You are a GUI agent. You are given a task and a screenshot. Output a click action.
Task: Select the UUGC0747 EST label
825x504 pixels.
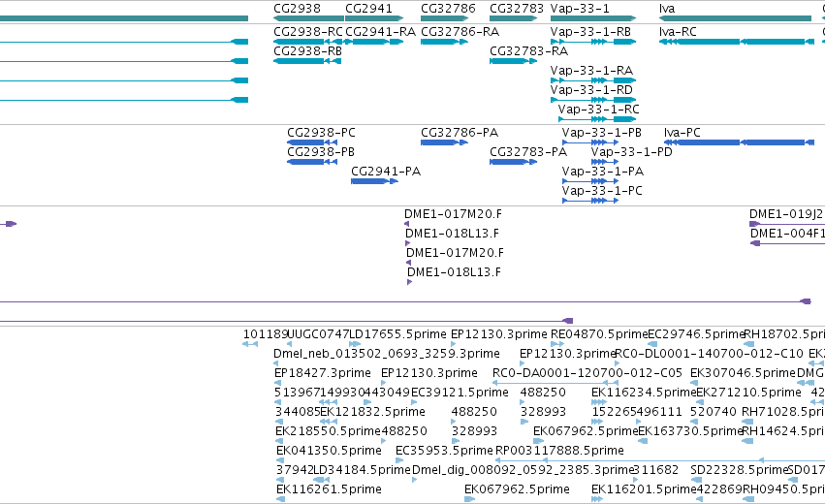click(318, 334)
